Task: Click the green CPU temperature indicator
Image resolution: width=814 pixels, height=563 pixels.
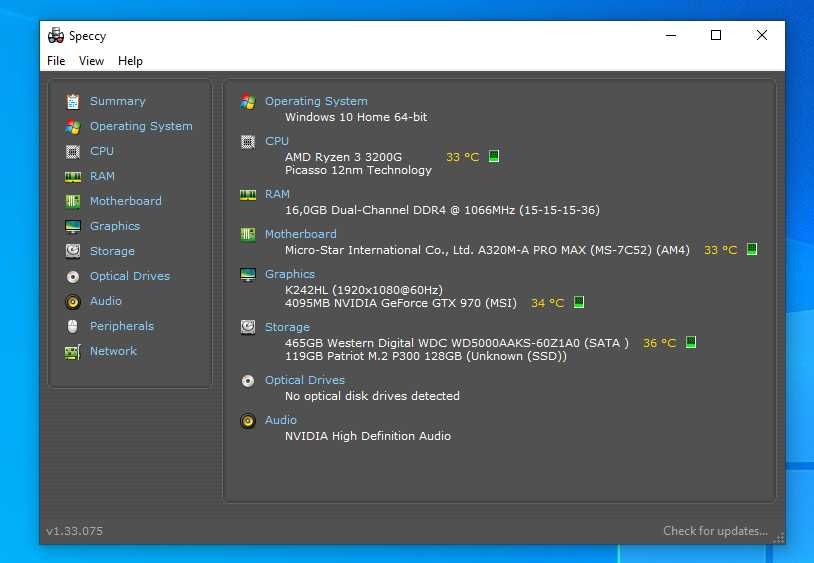Action: coord(494,156)
